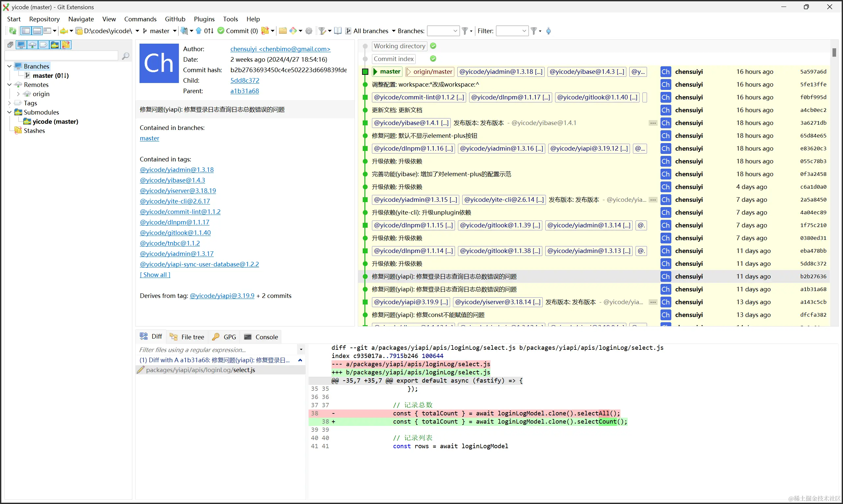This screenshot has height=504, width=843.
Task: Toggle the left panel layout button
Action: tap(26, 31)
